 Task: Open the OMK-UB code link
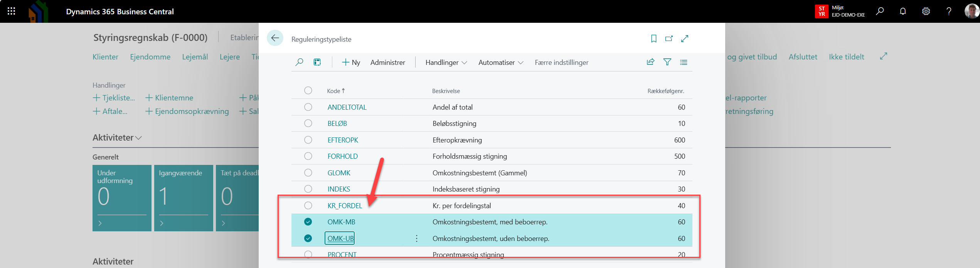click(340, 239)
